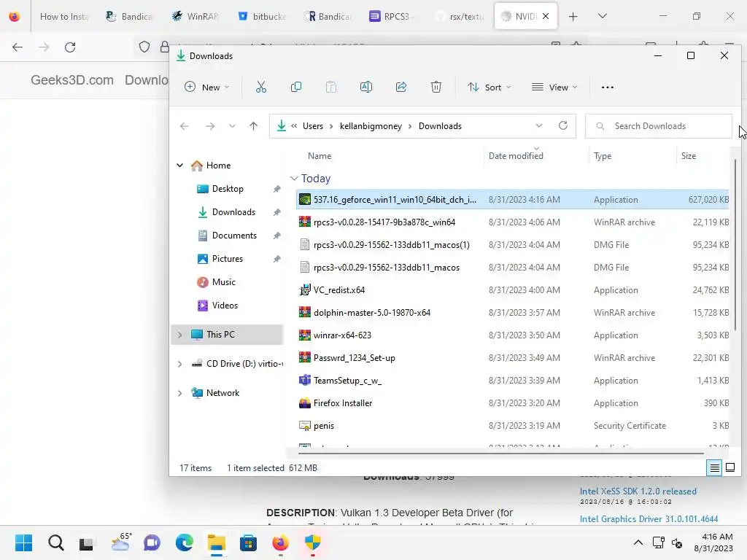
Task: Open Chat app from taskbar
Action: click(152, 542)
